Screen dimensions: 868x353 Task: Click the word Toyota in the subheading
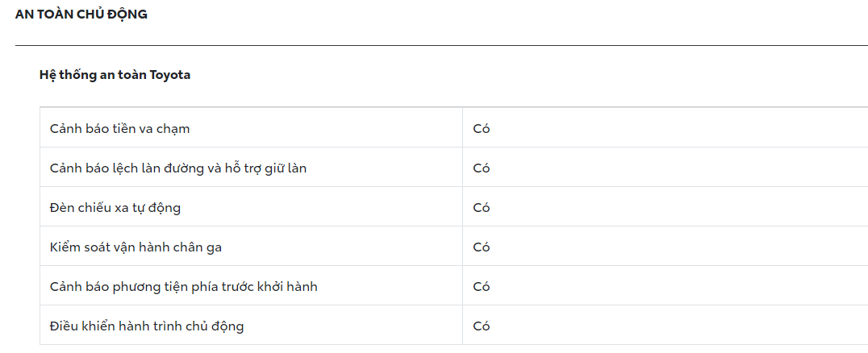170,75
